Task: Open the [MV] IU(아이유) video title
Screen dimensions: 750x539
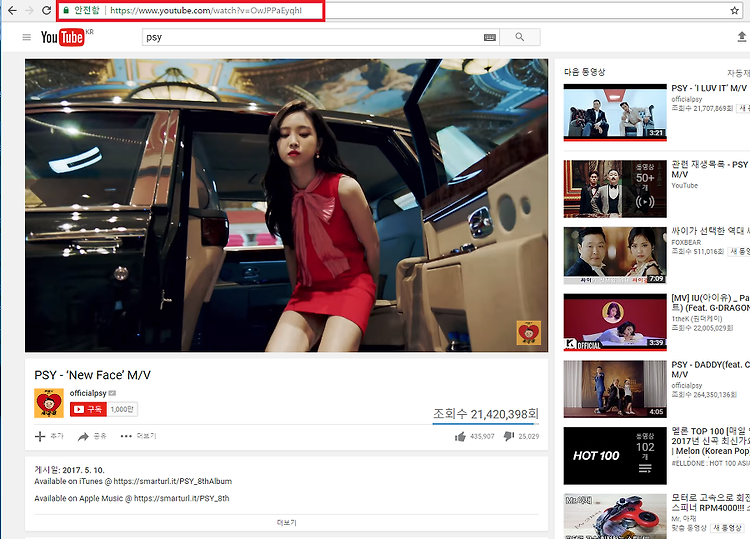Action: tap(710, 303)
